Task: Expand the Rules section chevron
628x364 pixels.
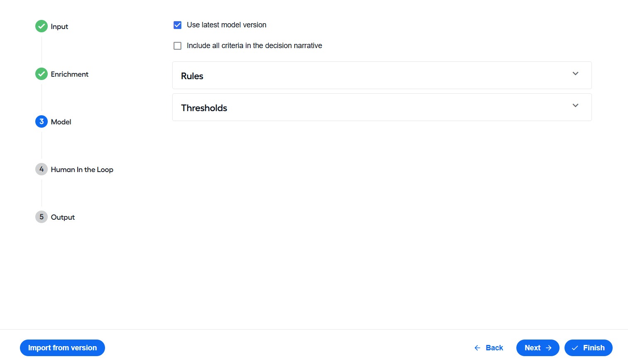Action: (x=575, y=73)
